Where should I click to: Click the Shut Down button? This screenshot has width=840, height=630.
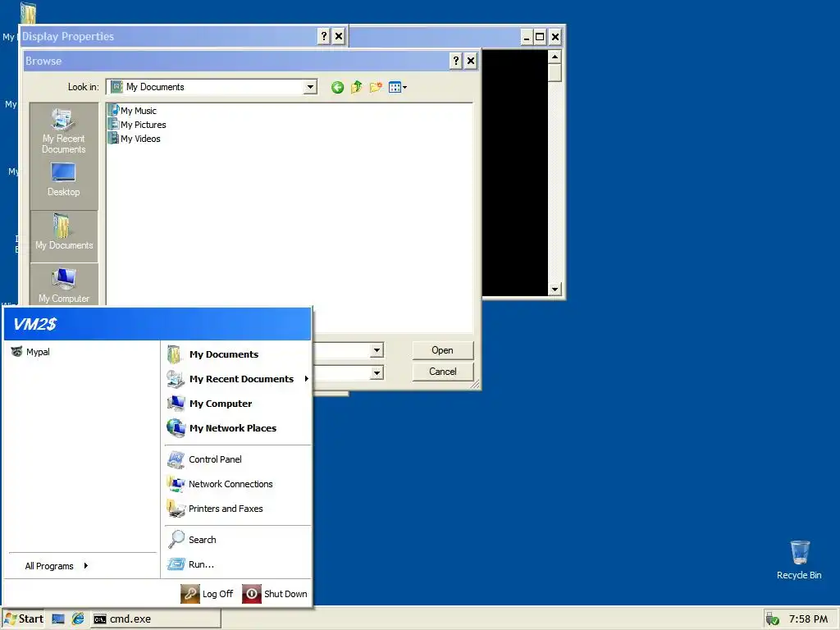coord(275,594)
